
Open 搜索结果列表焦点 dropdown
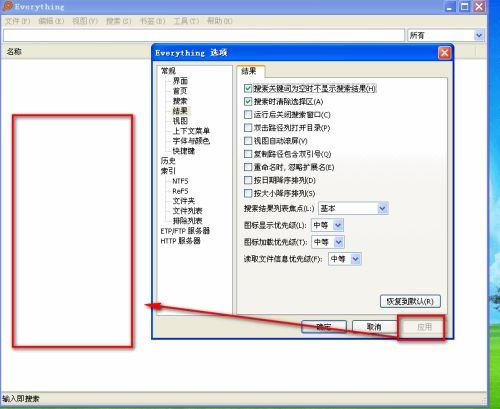[x=353, y=208]
